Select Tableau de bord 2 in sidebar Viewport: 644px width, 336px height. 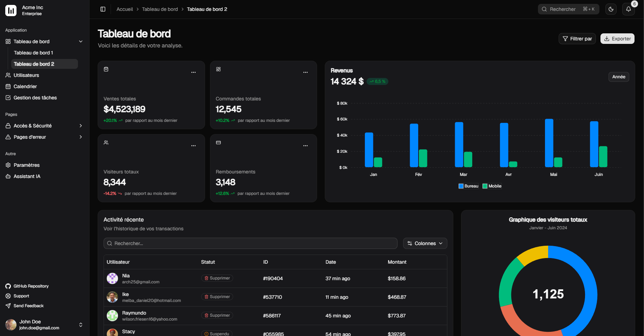(44, 64)
